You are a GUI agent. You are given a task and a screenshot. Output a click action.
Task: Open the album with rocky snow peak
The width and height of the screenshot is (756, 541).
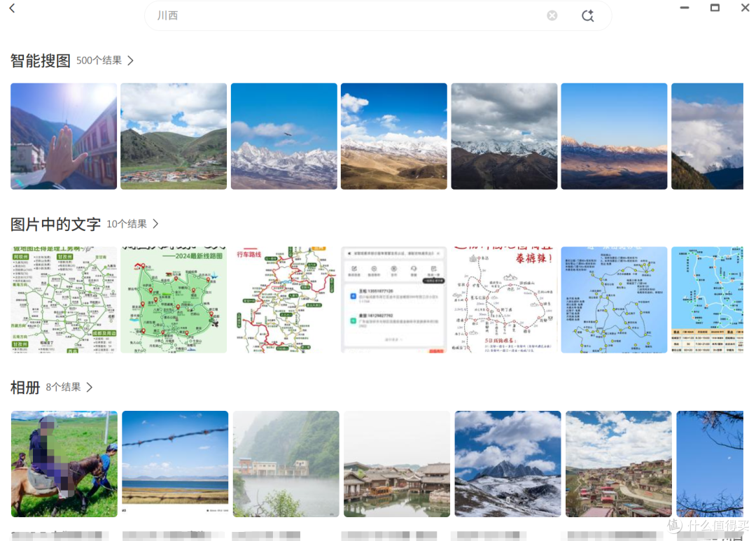[507, 464]
